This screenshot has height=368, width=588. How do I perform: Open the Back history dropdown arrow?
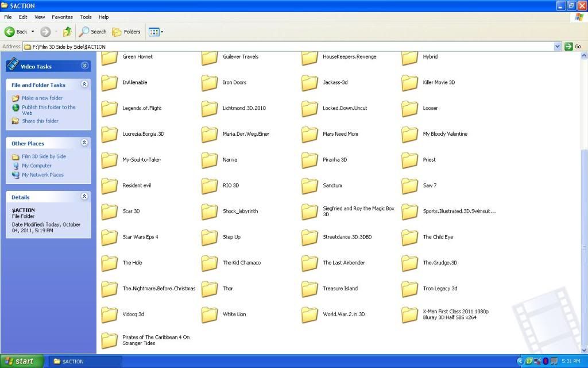point(33,32)
